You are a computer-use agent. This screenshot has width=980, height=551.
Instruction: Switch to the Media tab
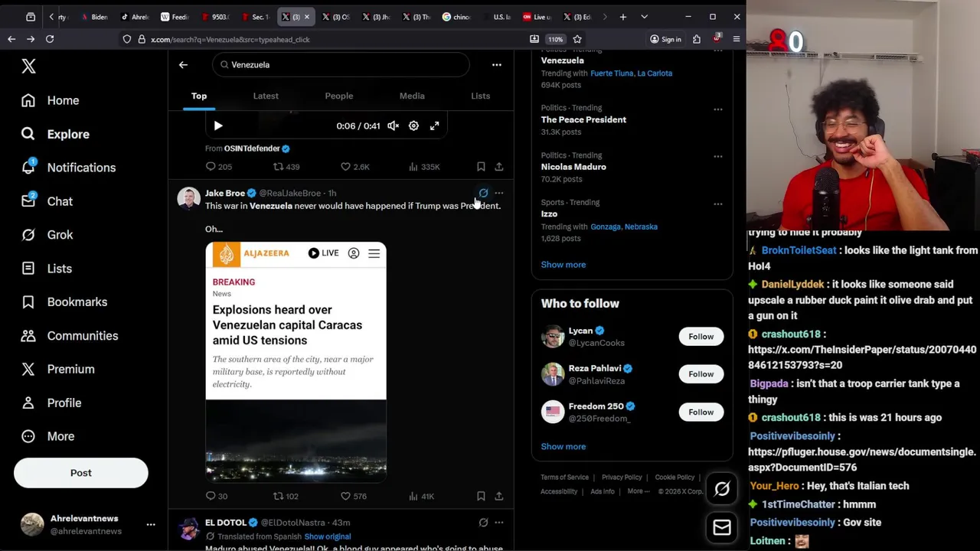[412, 96]
